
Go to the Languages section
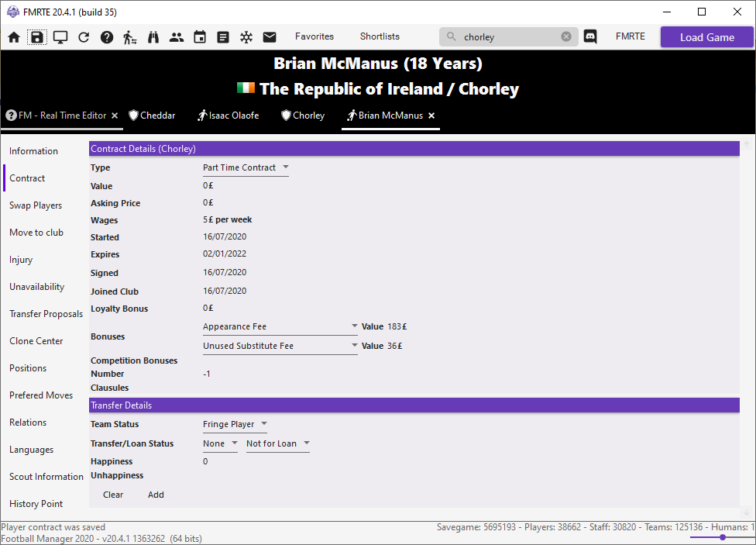pyautogui.click(x=31, y=450)
